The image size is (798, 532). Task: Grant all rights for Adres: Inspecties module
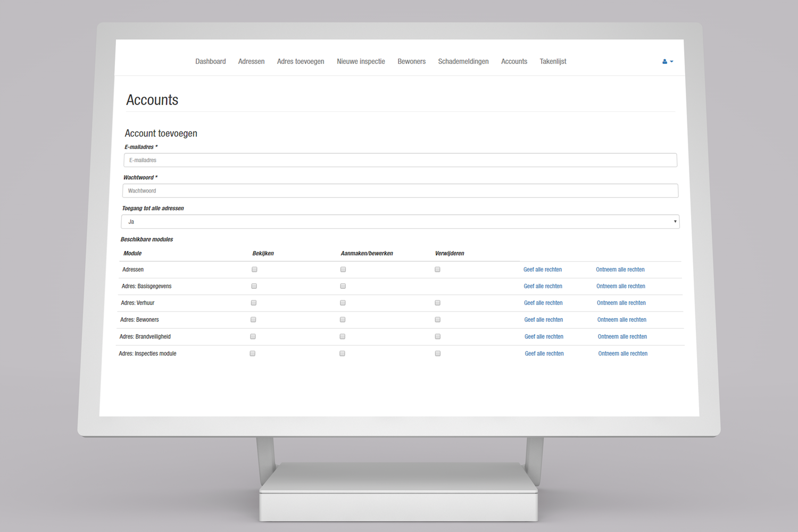[x=544, y=354]
